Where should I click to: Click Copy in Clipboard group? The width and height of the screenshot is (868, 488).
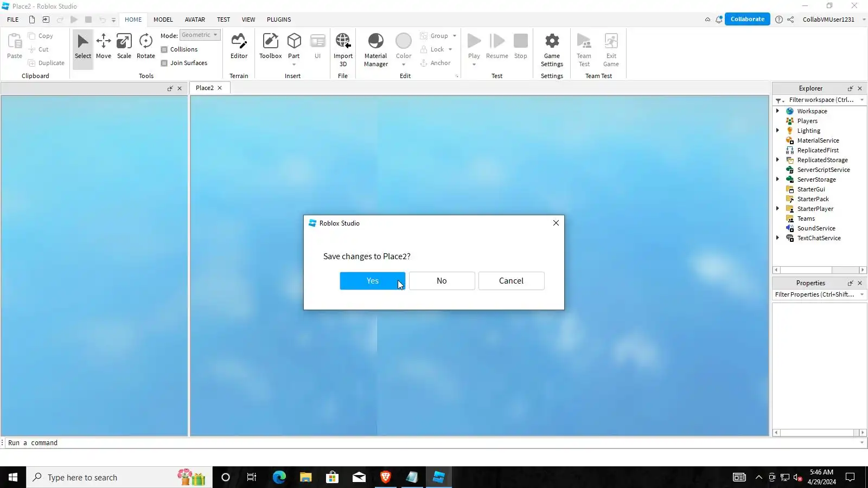[41, 36]
